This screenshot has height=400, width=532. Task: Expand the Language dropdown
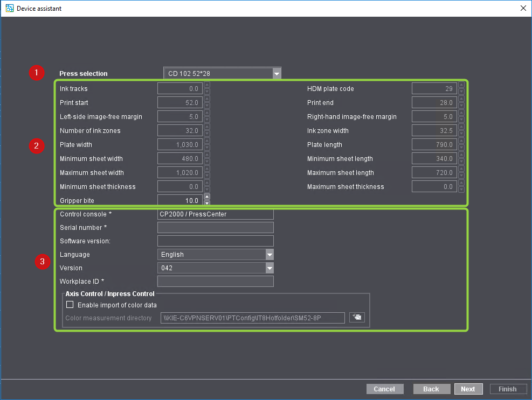[269, 255]
